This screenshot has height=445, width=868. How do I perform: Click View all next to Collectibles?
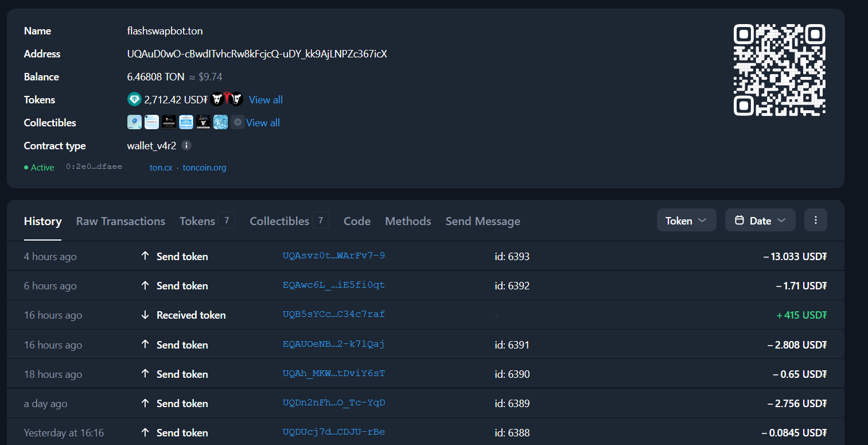[263, 123]
